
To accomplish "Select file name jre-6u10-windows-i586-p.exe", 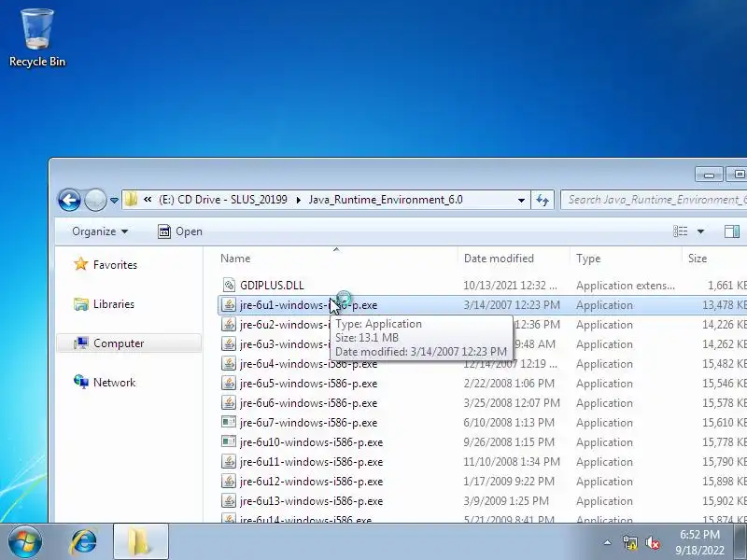I will [312, 441].
